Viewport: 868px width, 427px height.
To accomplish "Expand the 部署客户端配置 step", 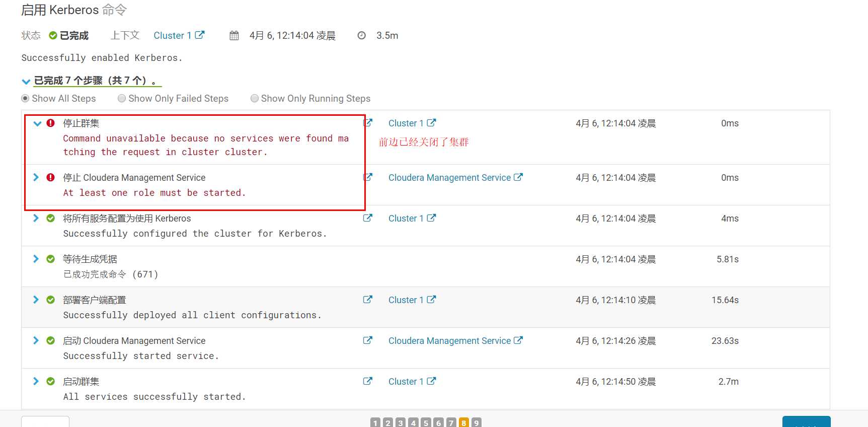I will tap(36, 300).
